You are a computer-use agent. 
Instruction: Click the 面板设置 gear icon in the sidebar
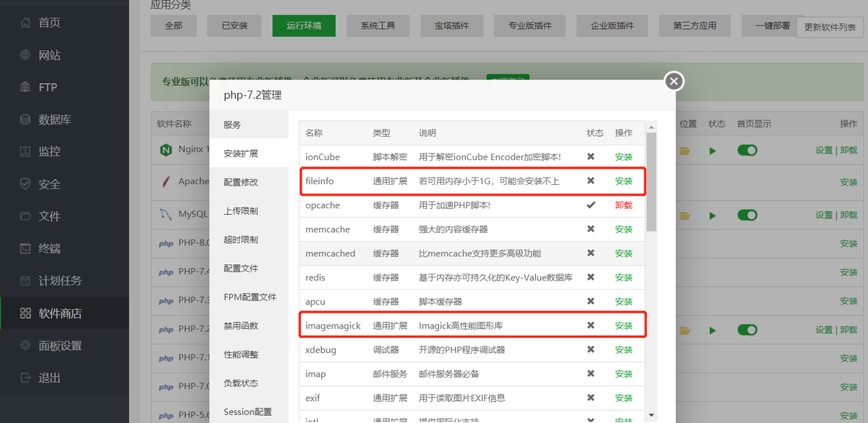pyautogui.click(x=25, y=346)
